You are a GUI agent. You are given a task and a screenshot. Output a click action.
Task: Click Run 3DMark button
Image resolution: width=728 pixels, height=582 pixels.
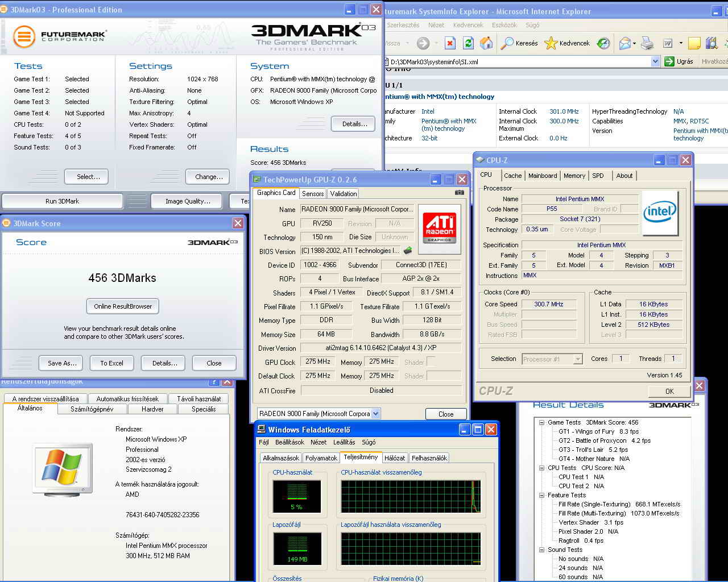(63, 201)
